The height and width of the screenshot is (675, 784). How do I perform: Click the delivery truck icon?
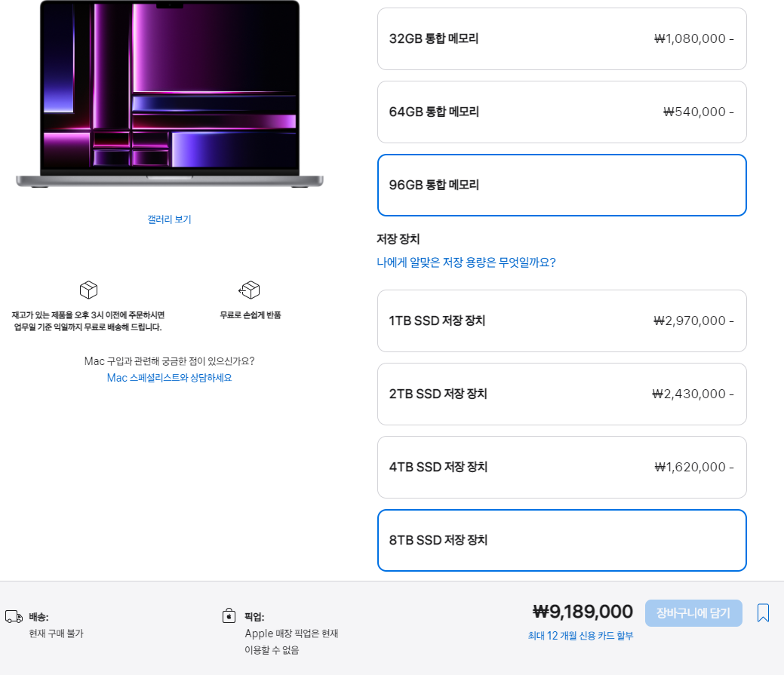pos(14,616)
